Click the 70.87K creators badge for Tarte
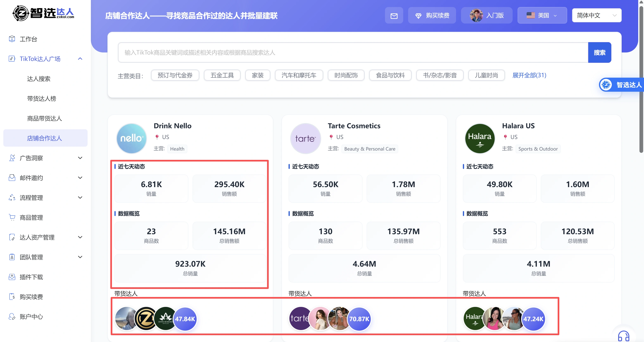Viewport: 644px width, 342px height. (x=359, y=319)
